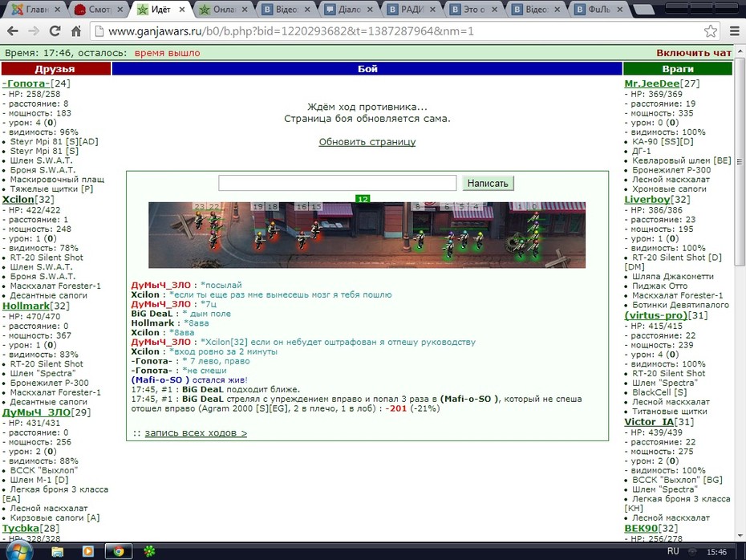Switch to the 'Главн' tab
The width and height of the screenshot is (746, 560).
pyautogui.click(x=35, y=10)
